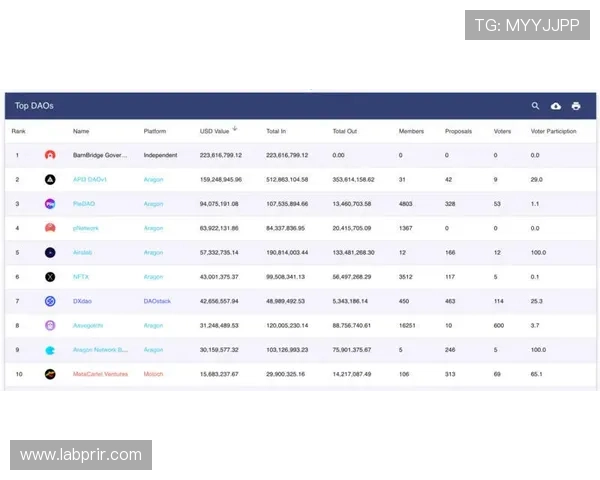Click the print icon in table header
600x480 pixels.
click(x=576, y=106)
